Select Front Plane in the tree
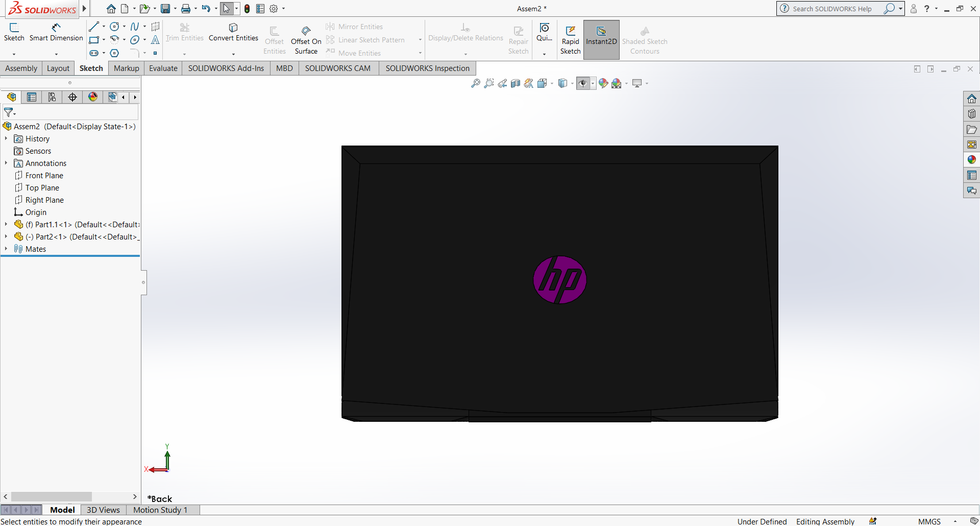980x526 pixels. pos(44,175)
